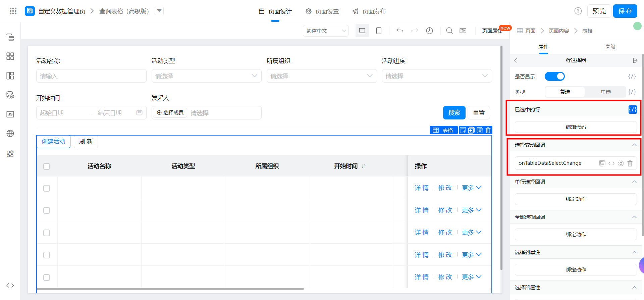Check the second table row checkbox
The image size is (644, 300).
coord(47,210)
